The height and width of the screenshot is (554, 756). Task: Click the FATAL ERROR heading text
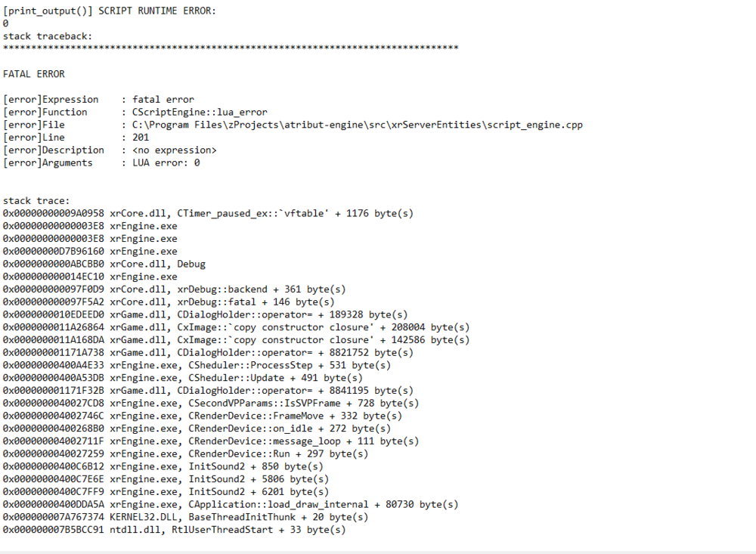(34, 74)
